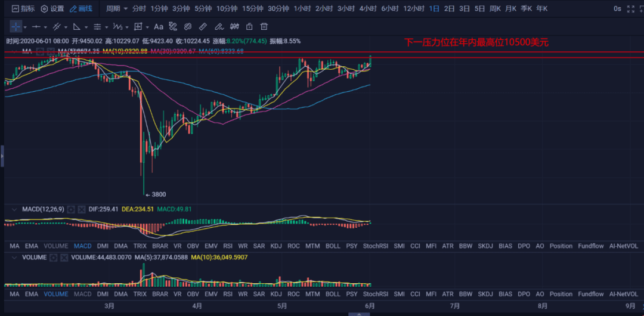Screen dimensions: 644x316
Task: Toggle EMA in the VOLUME panel indicator bar
Action: 32,294
